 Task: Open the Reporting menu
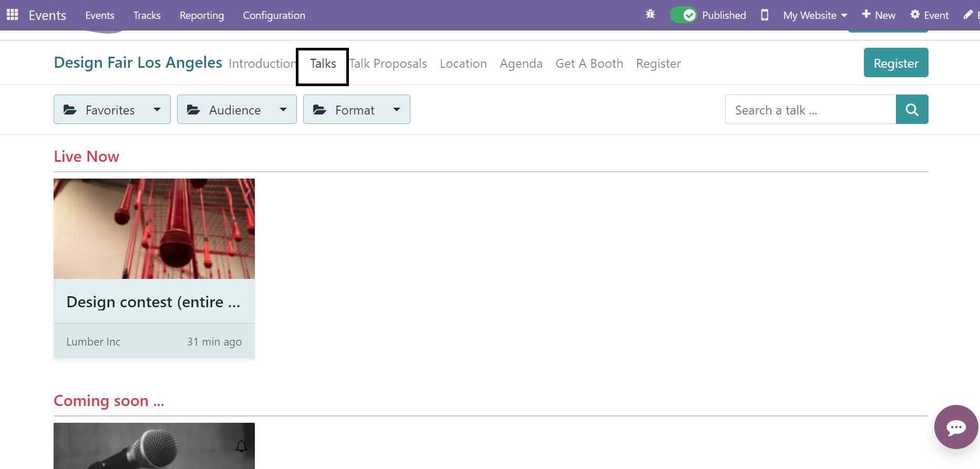tap(202, 15)
